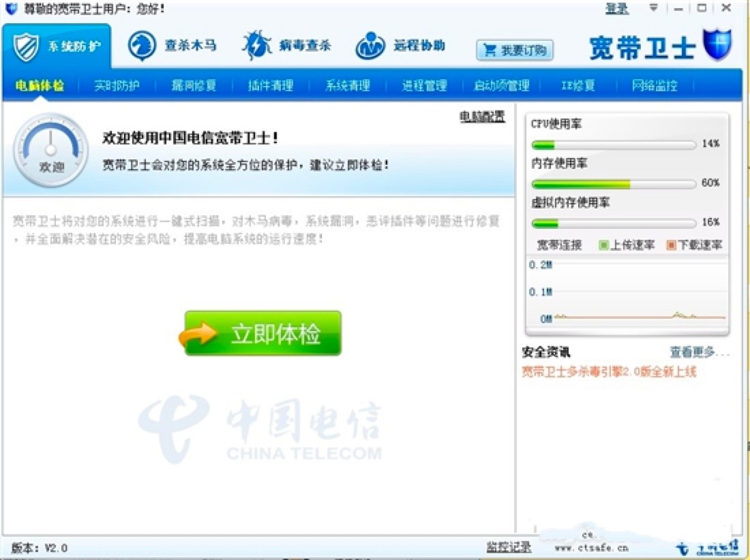Switch to the 漏洞修复 subtab
This screenshot has width=750, height=560.
click(x=194, y=86)
